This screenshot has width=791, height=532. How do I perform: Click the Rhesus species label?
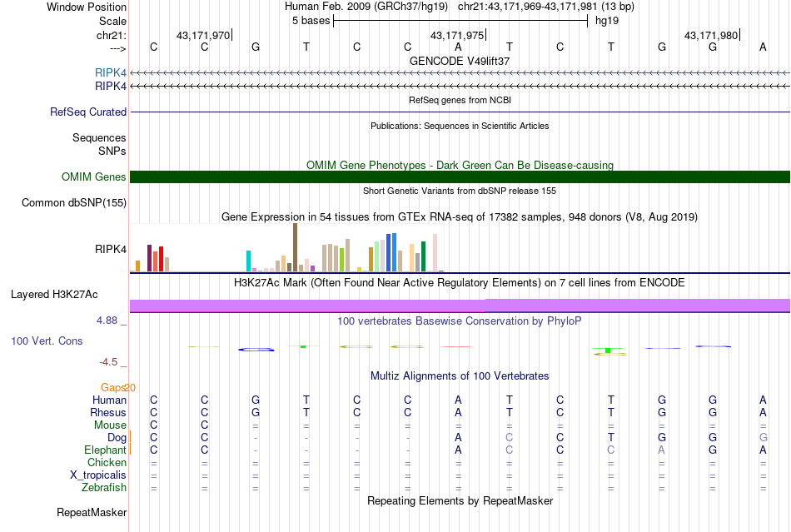pyautogui.click(x=108, y=412)
